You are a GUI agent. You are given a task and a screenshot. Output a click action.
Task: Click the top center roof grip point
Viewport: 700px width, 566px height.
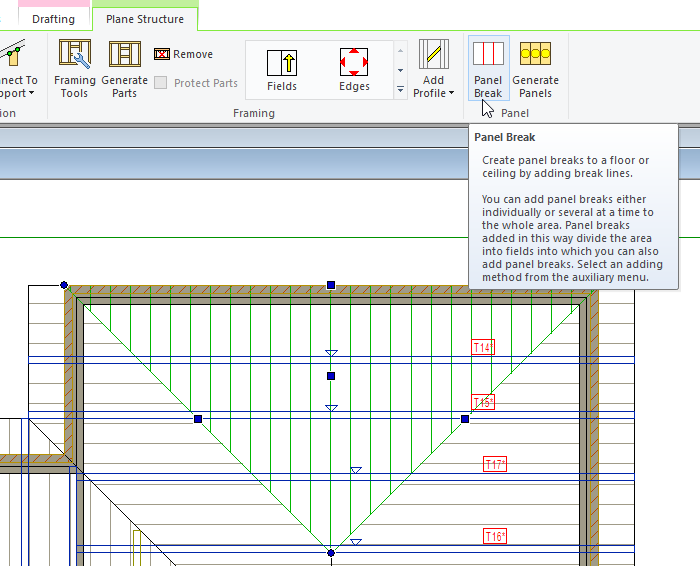[x=331, y=285]
